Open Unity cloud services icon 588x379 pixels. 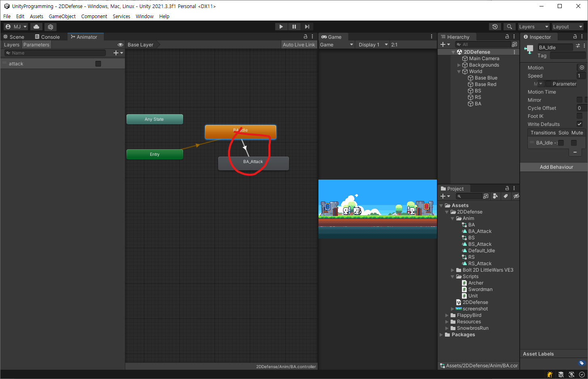36,27
